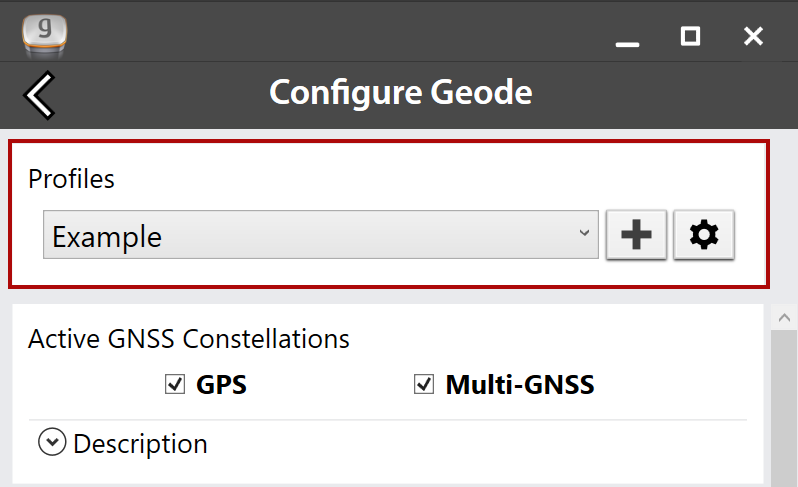Viewport: 798px width, 487px height.
Task: Click the scrollbar up arrow
Action: click(784, 318)
